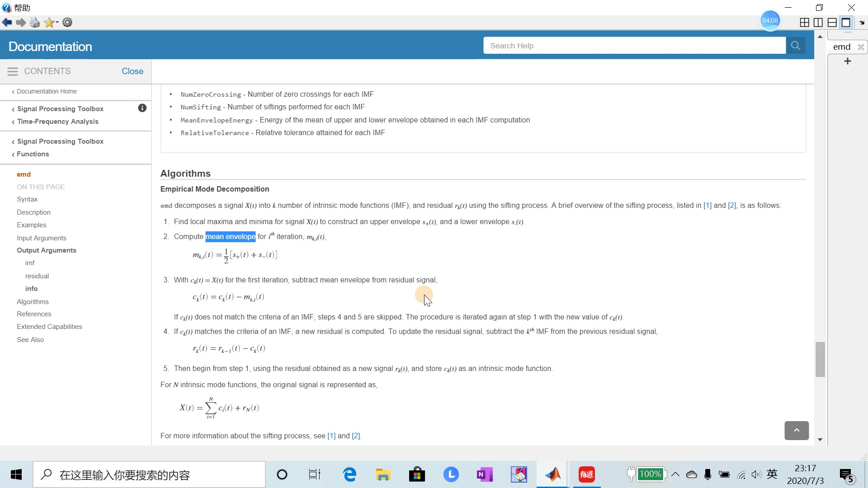Select the top/bottom split layout icon

pos(832,23)
